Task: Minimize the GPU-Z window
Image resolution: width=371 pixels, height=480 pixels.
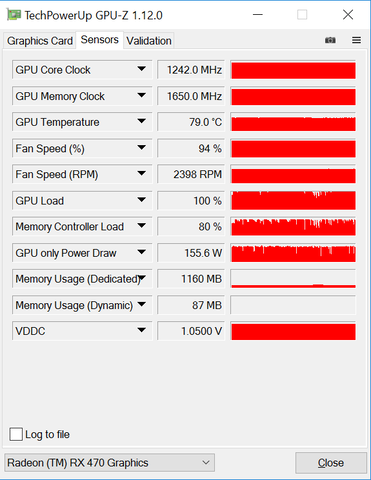Action: coord(258,15)
